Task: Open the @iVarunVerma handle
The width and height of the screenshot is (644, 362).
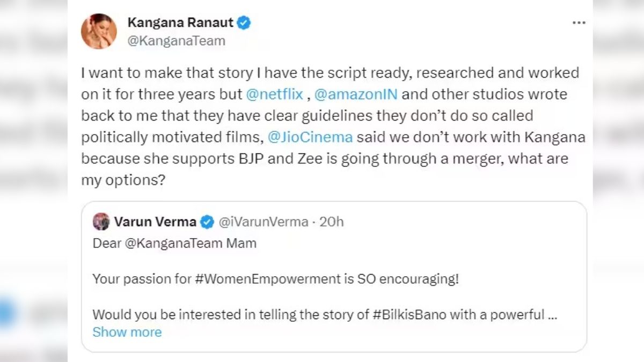Action: tap(262, 221)
